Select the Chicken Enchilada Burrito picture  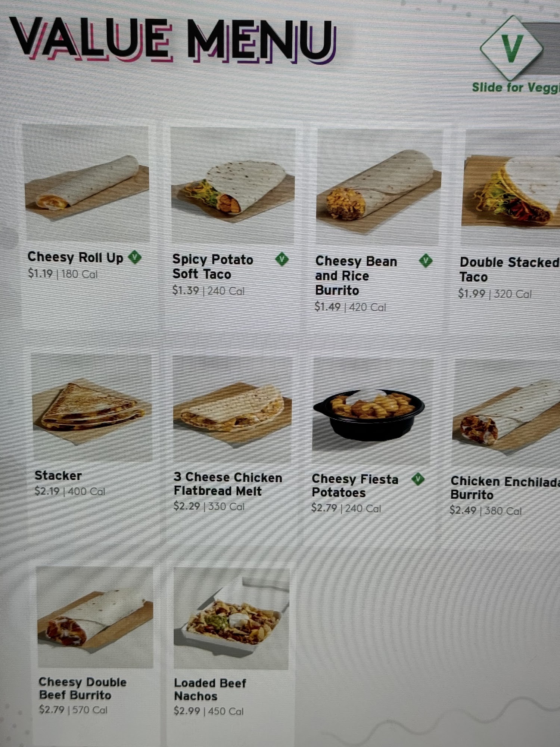click(x=506, y=413)
